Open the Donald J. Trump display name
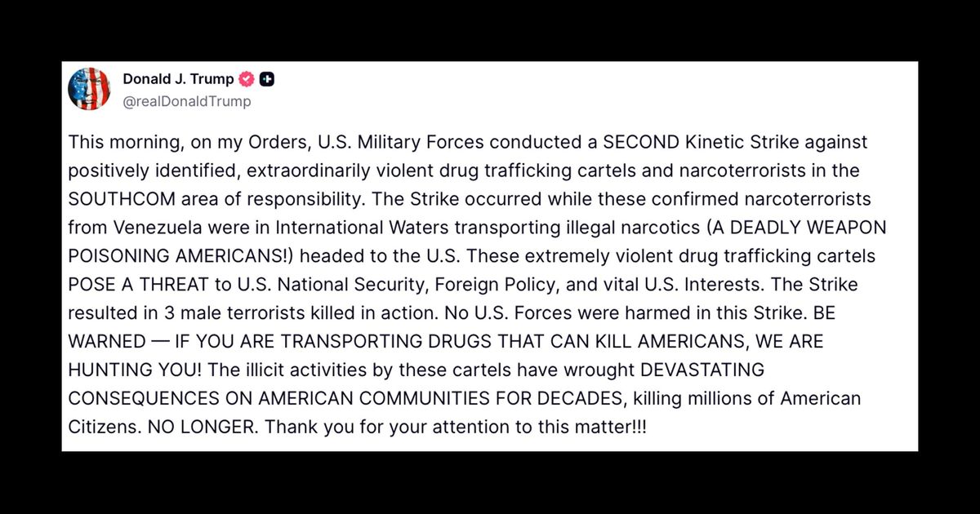 (178, 79)
